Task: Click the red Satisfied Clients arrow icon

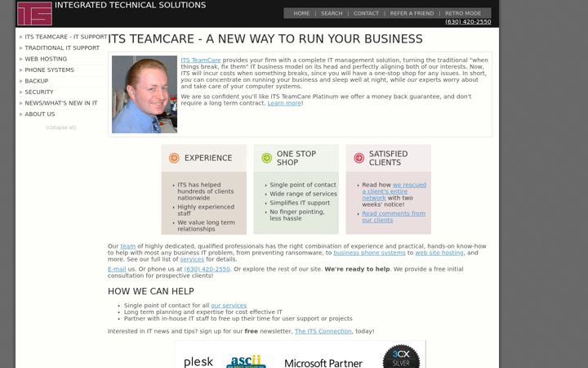Action: 359,158
